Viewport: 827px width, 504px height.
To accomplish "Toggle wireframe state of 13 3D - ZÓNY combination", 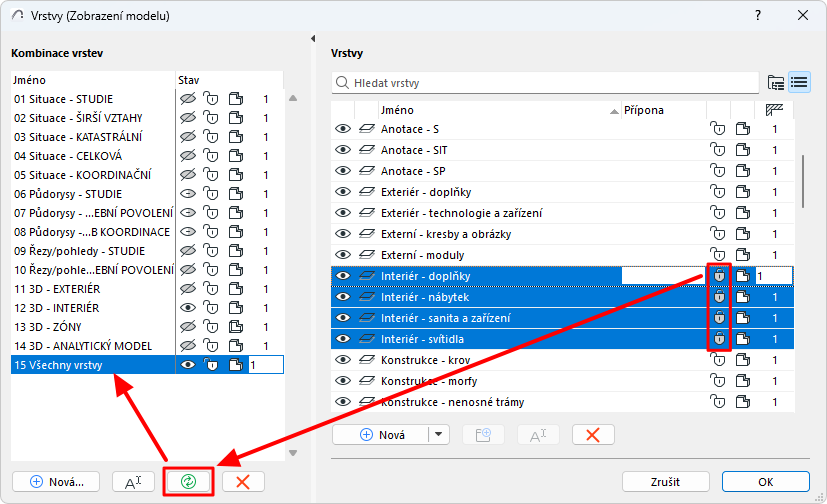I will click(236, 327).
